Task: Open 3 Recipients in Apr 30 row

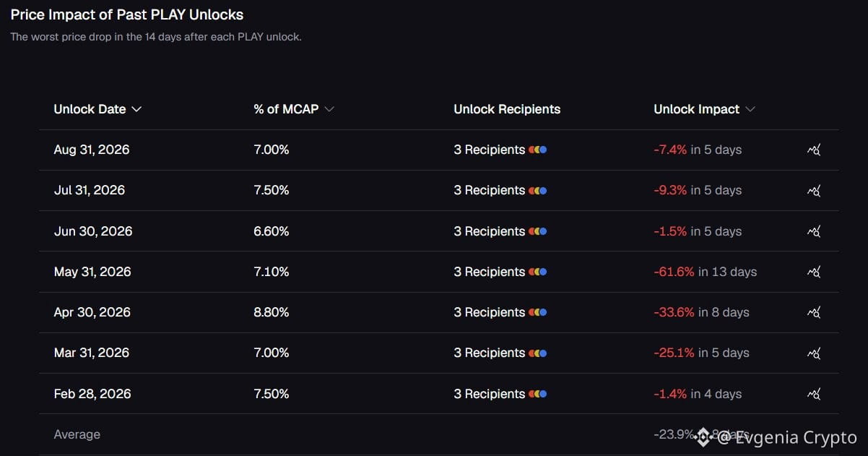Action: (x=489, y=312)
